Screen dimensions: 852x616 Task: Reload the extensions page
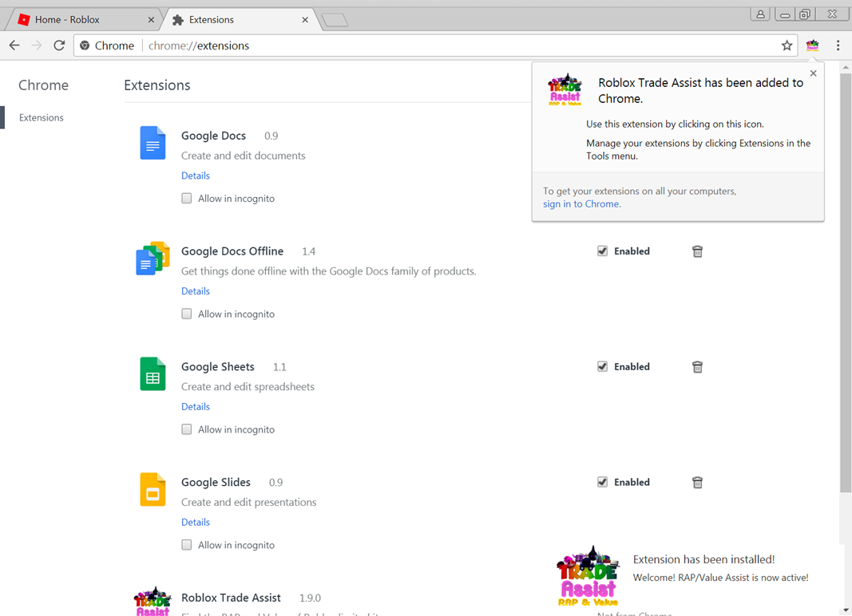click(x=59, y=45)
